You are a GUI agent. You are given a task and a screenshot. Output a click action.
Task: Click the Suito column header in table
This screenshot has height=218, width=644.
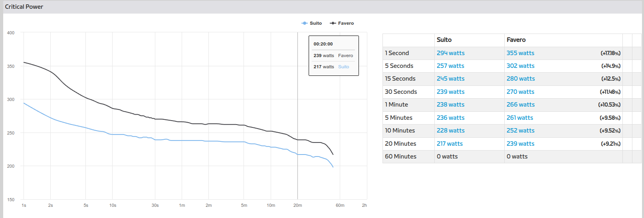point(444,40)
